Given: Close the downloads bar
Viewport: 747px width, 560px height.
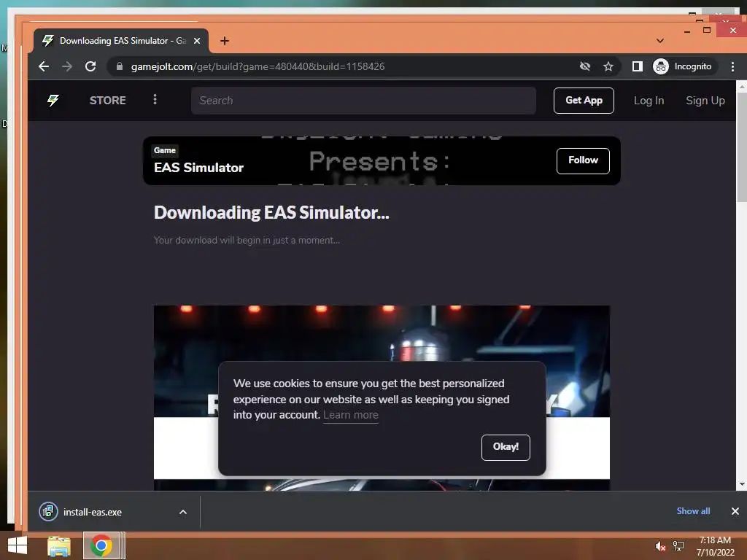Looking at the screenshot, I should (x=735, y=511).
